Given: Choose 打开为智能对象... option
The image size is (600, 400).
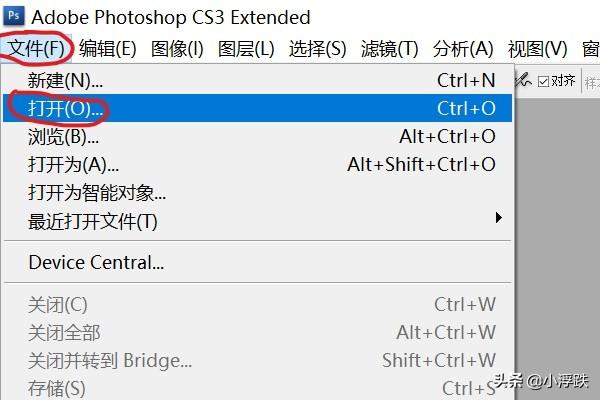Looking at the screenshot, I should pyautogui.click(x=97, y=192).
